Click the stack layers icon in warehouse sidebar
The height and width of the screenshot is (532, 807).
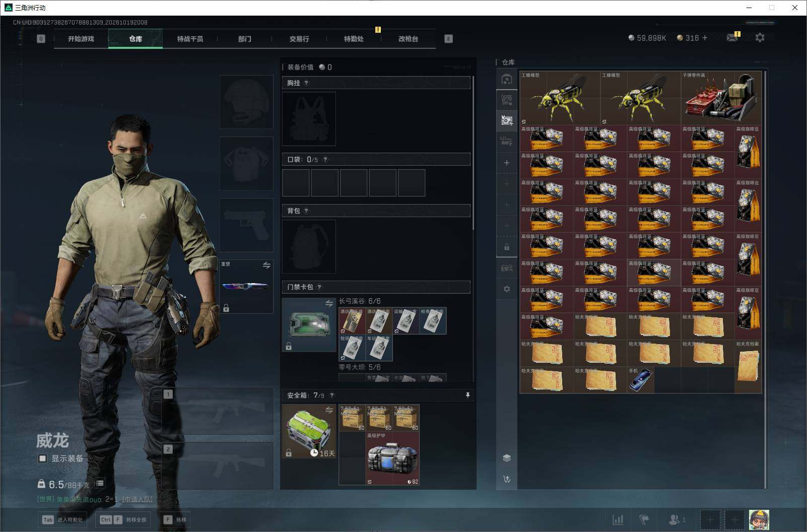(507, 458)
